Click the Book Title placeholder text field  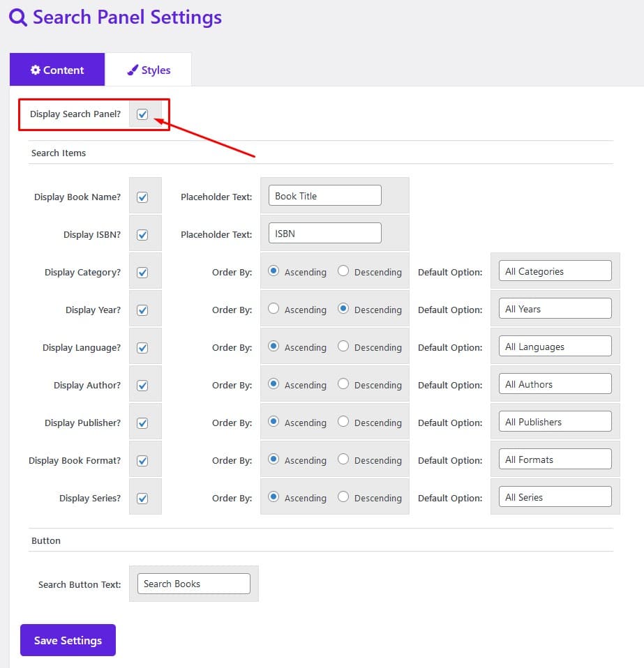[324, 195]
